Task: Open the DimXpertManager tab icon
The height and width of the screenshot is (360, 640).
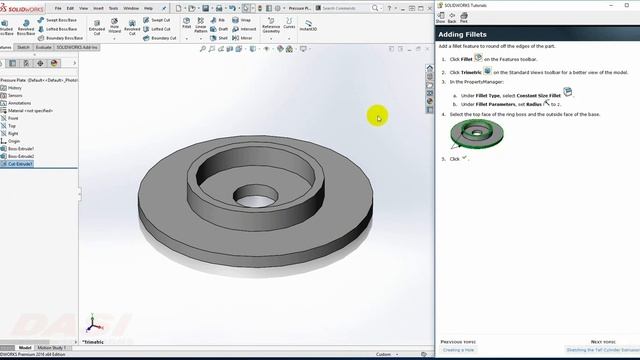Action: (x=40, y=63)
